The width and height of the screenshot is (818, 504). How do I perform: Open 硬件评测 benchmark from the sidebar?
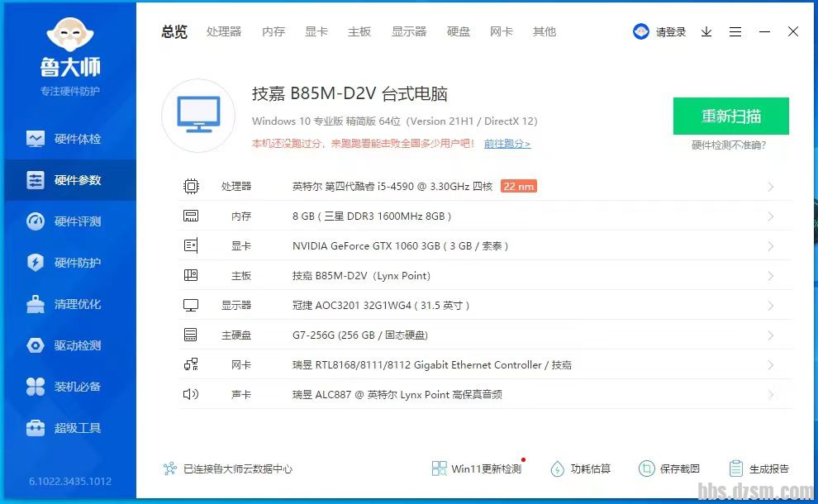tap(69, 221)
